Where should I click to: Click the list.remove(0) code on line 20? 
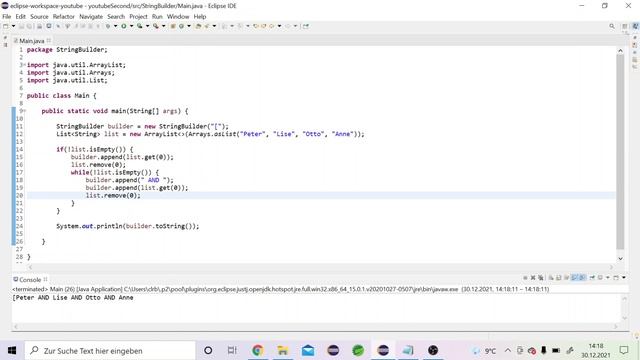pos(113,196)
